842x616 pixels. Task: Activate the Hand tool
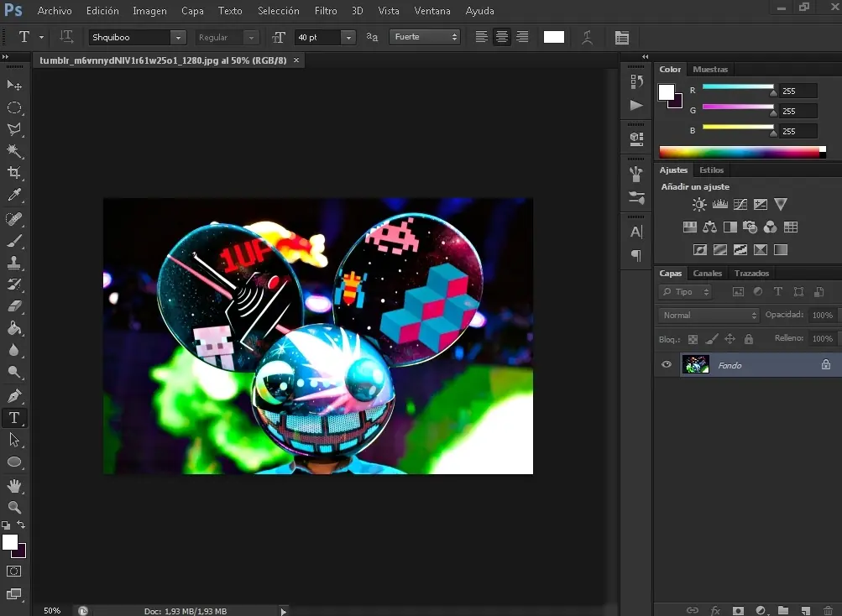click(14, 486)
